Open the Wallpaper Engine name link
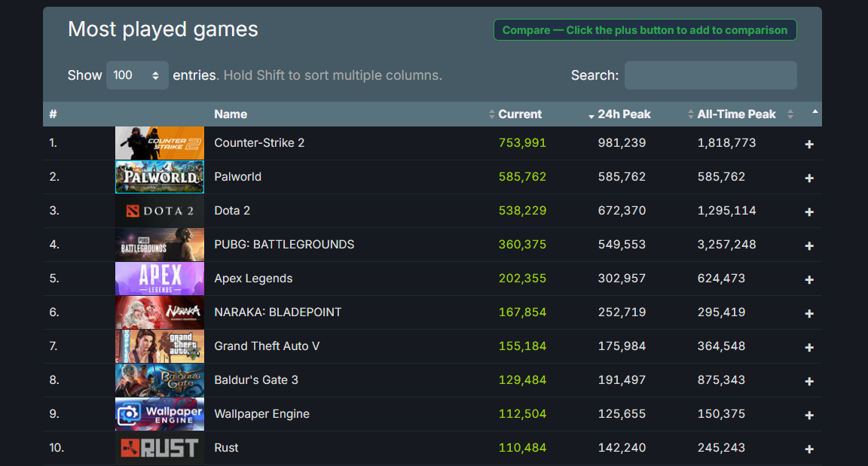This screenshot has width=868, height=466. coord(261,414)
